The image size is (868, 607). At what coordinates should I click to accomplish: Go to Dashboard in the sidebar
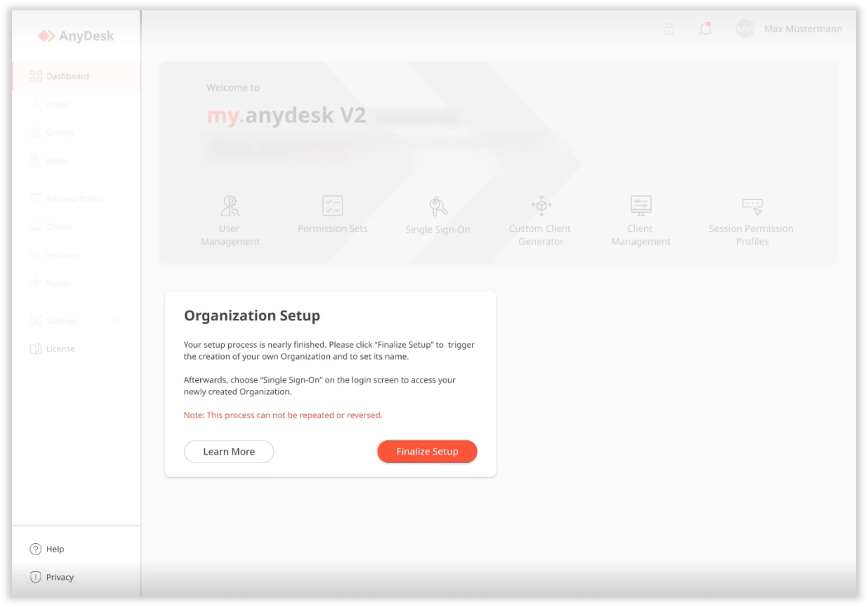76,76
